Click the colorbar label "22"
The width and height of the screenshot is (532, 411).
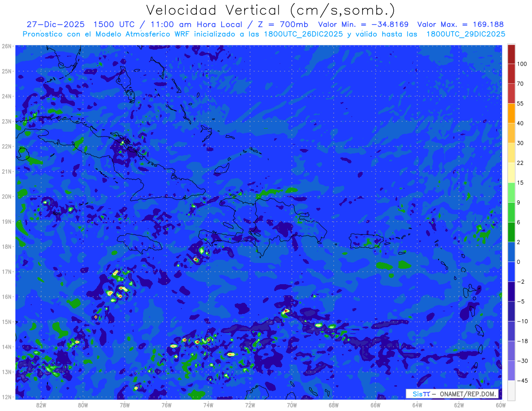(520, 163)
